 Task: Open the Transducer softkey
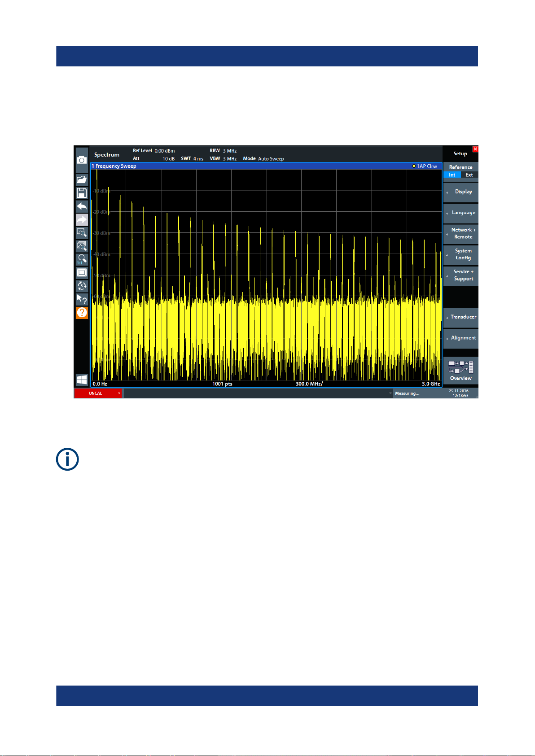point(460,317)
